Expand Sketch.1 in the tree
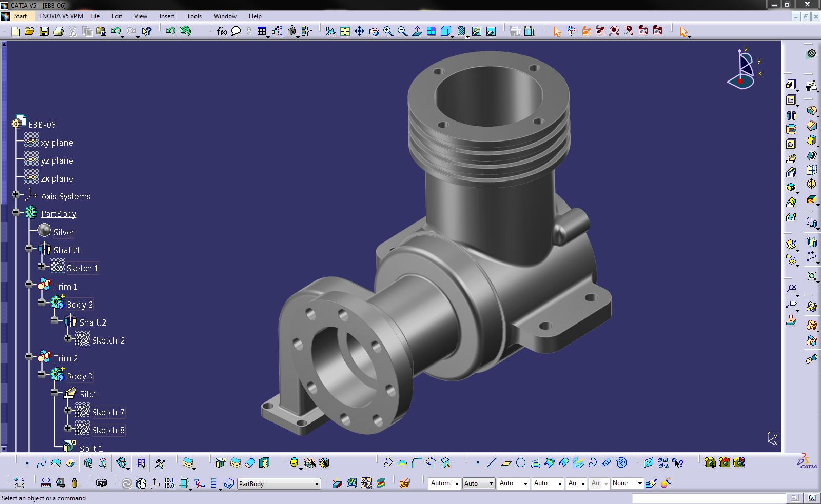This screenshot has width=821, height=504. pyautogui.click(x=42, y=267)
